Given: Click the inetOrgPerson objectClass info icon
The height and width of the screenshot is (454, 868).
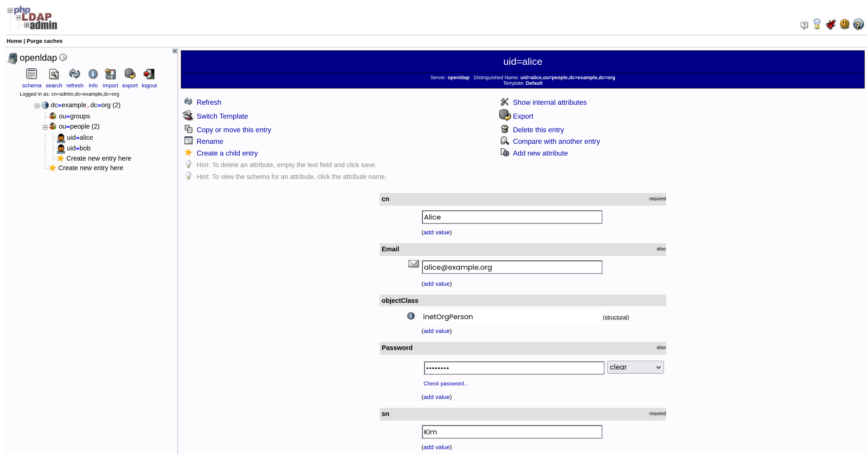Looking at the screenshot, I should [411, 316].
